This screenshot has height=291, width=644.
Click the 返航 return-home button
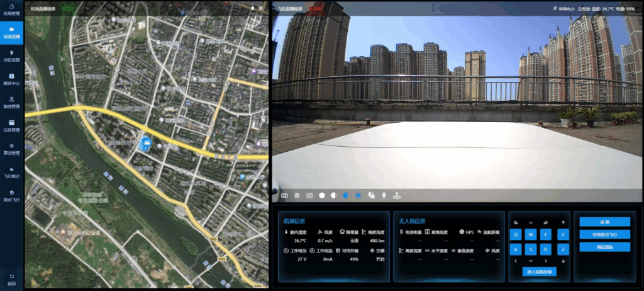tap(604, 222)
